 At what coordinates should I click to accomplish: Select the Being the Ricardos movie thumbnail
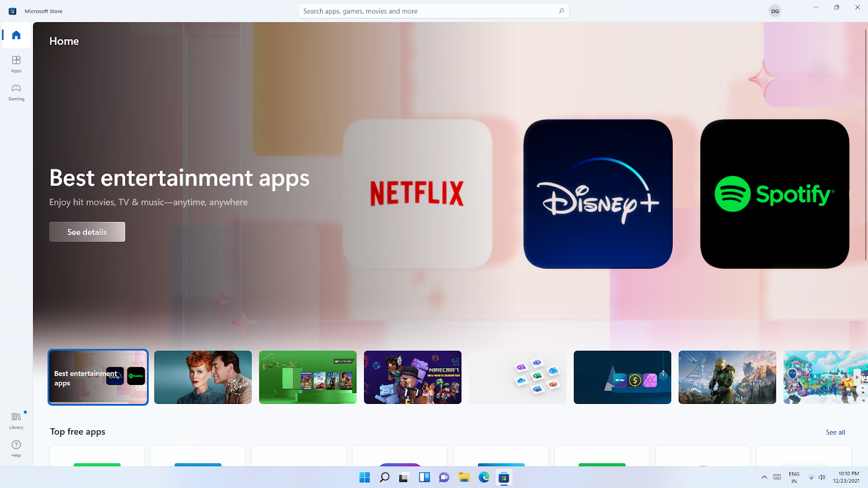[203, 377]
